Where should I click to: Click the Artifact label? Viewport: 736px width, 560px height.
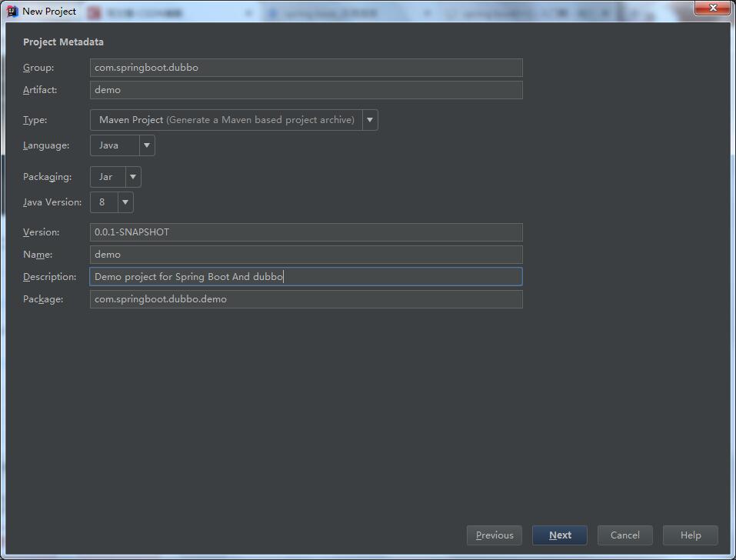point(40,90)
